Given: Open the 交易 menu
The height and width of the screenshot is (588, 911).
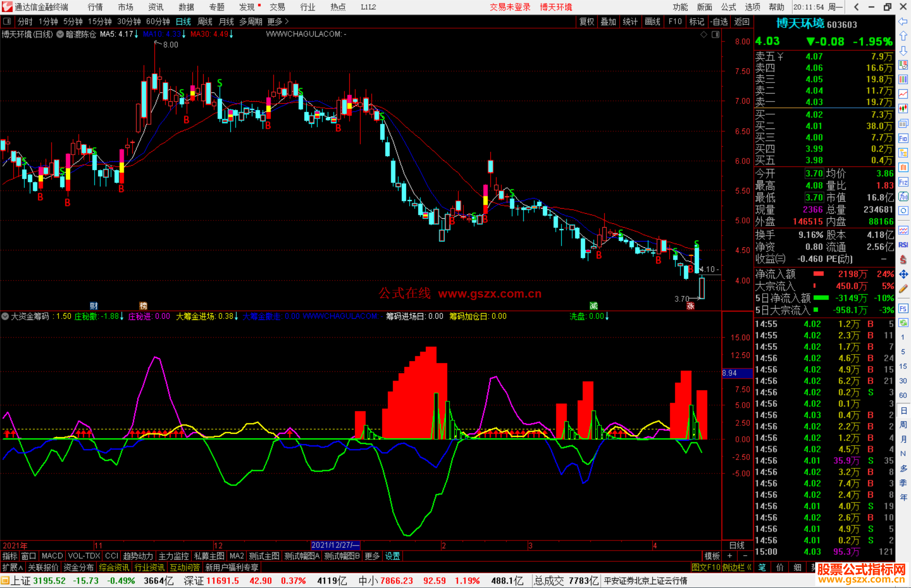Looking at the screenshot, I should pos(278,7).
